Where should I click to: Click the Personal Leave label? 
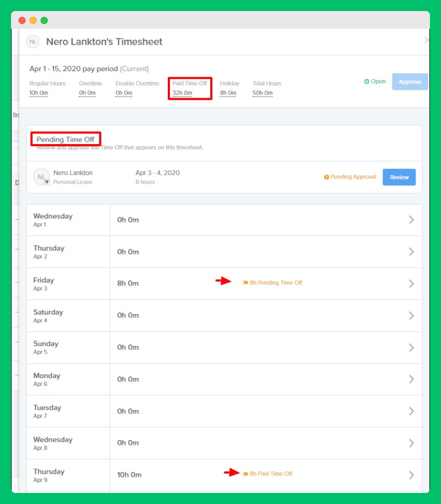coord(73,182)
